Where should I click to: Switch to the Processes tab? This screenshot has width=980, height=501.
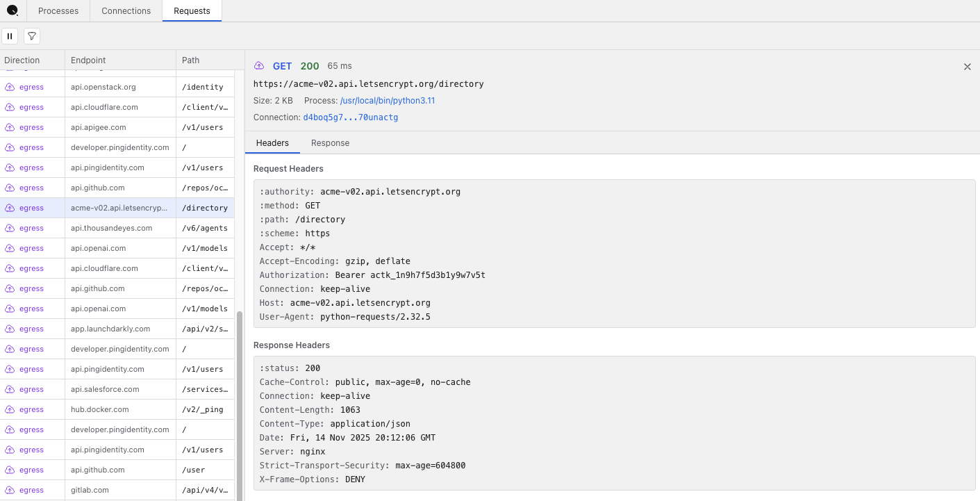point(58,11)
